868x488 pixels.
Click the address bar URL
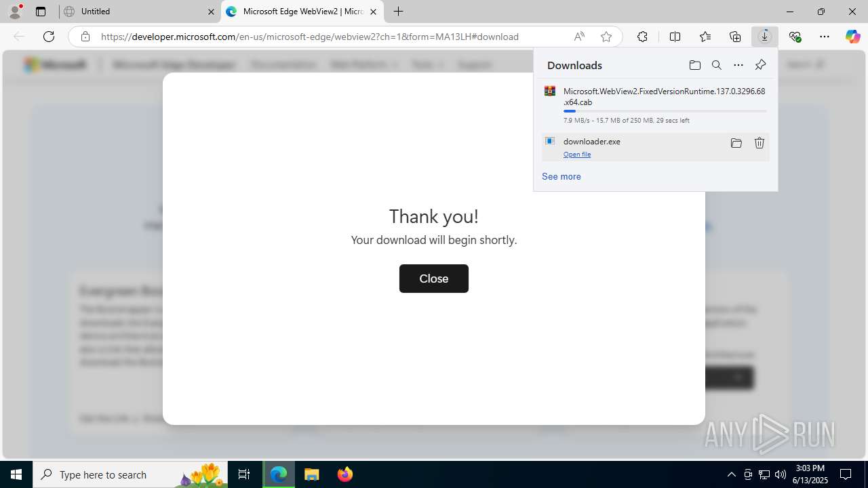pos(310,37)
